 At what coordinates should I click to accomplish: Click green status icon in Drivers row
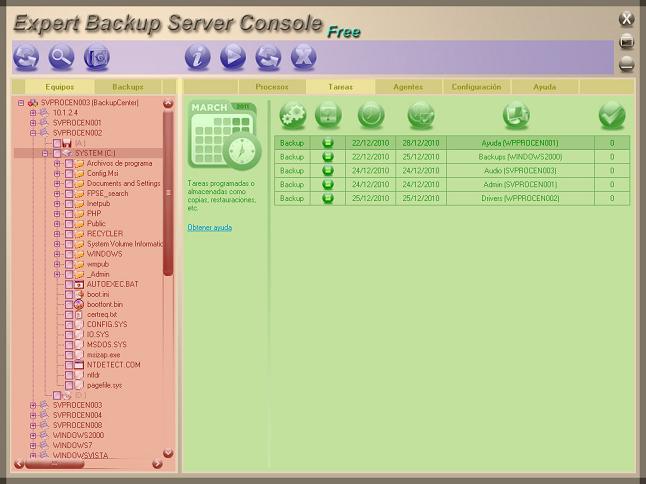point(328,198)
